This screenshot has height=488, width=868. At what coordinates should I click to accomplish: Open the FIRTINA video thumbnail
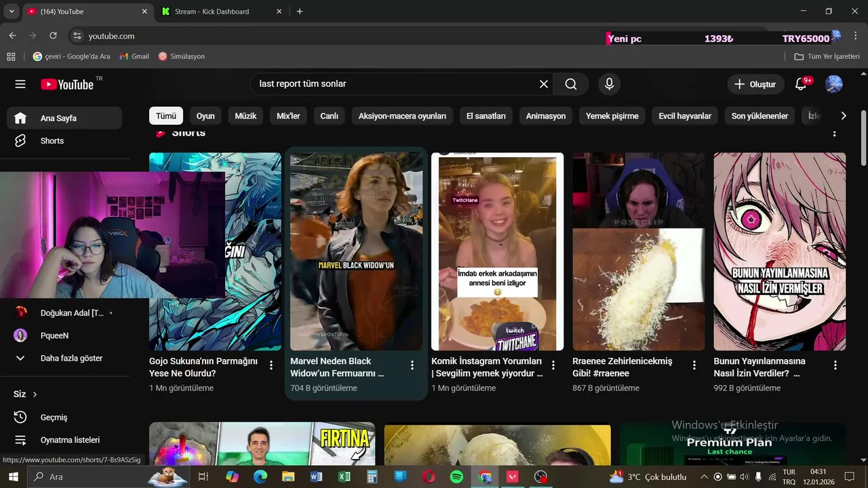click(262, 444)
